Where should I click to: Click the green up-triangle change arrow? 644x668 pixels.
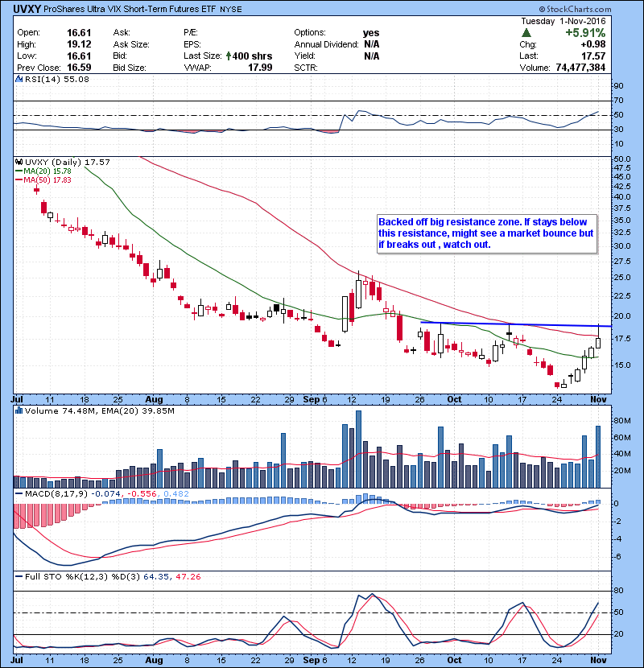526,33
